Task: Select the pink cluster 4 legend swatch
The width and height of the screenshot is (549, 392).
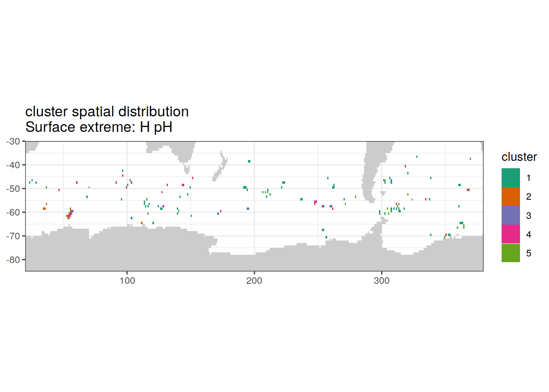Action: [511, 234]
